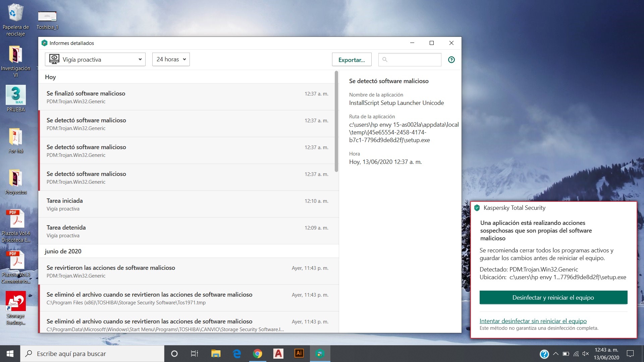Screen dimensions: 644x362
Task: Select the Tarea detenida 12:09 a. m. entry
Action: click(x=186, y=231)
